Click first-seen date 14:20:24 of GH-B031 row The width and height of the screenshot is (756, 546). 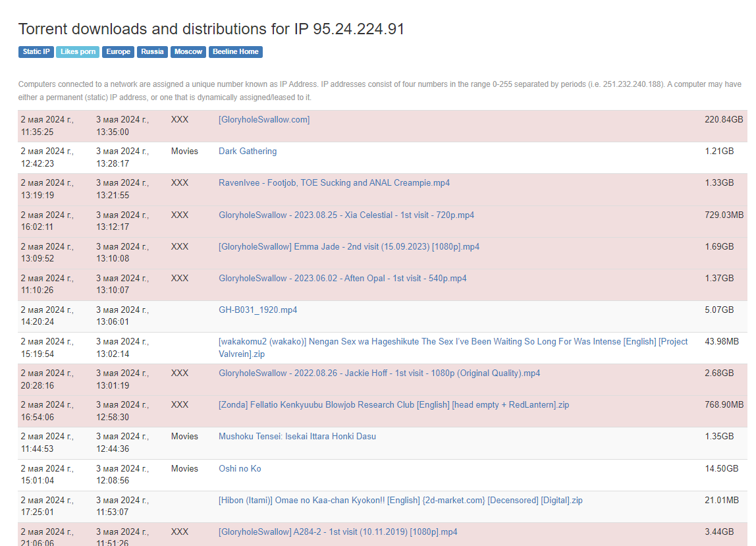(47, 316)
